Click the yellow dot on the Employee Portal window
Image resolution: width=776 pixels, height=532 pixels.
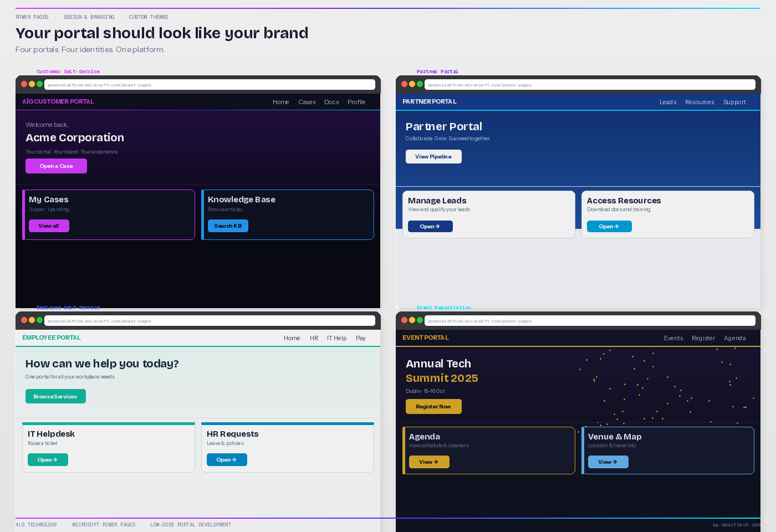point(32,320)
